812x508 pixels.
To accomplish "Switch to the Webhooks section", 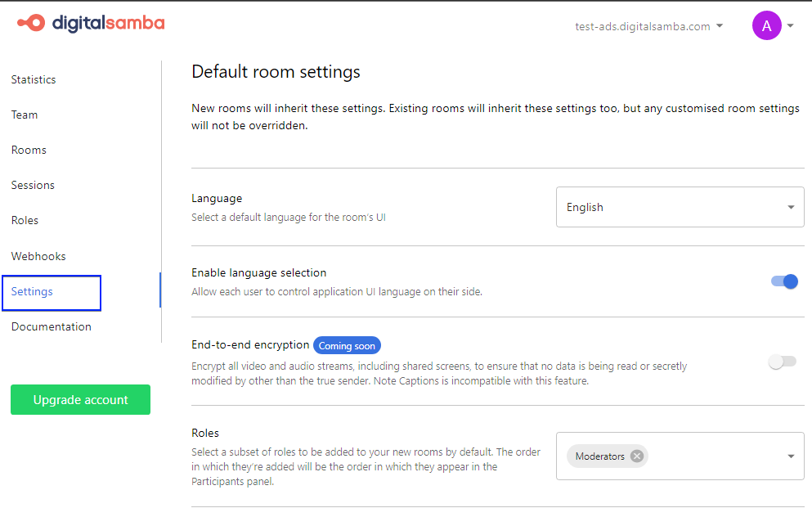I will [38, 256].
